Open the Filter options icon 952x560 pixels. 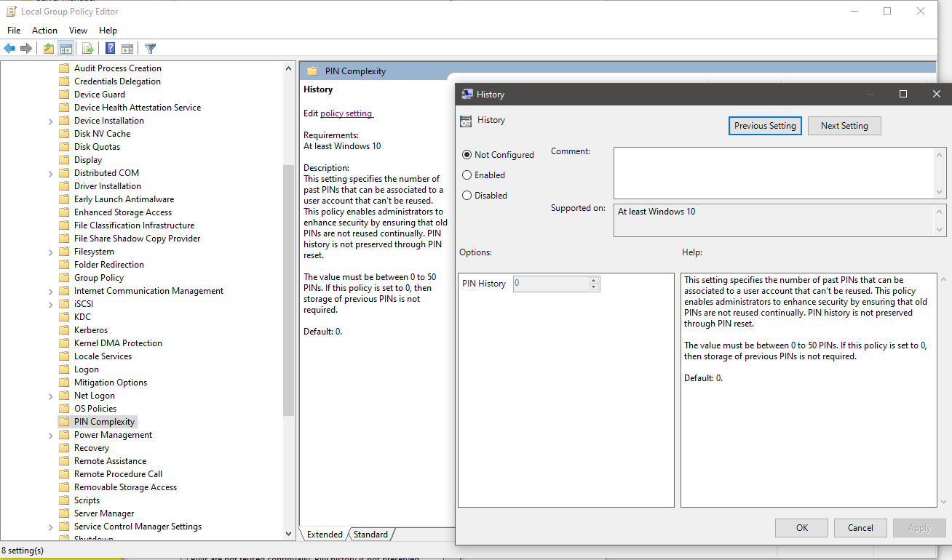click(x=150, y=48)
